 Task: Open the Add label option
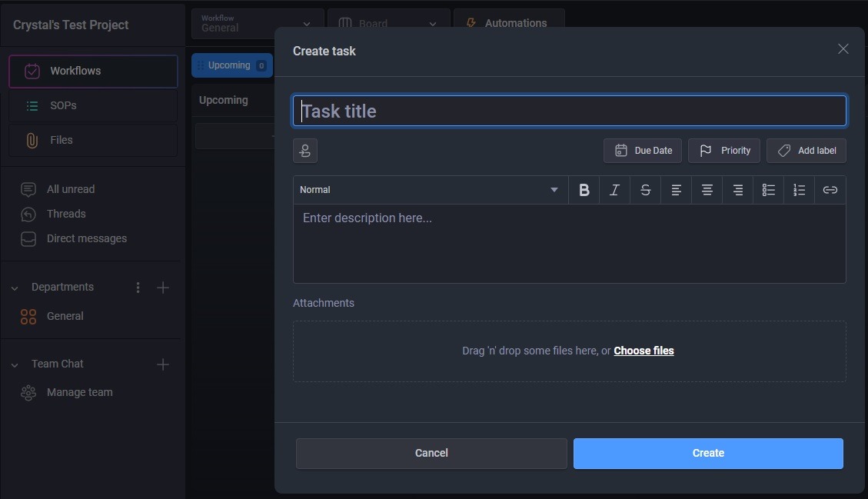click(806, 151)
